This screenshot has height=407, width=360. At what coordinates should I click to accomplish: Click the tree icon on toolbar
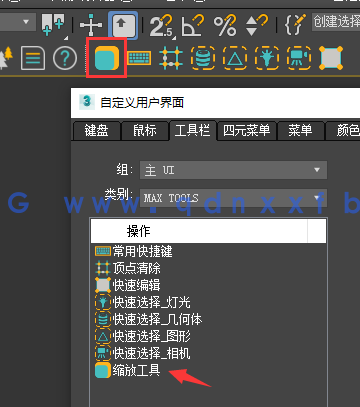click(x=6, y=57)
